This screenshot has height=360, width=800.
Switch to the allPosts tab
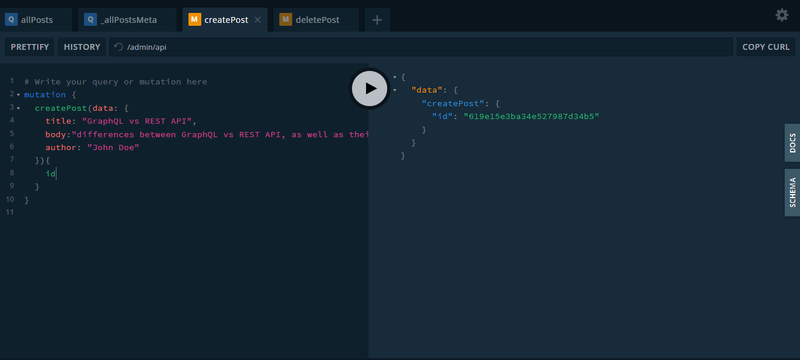[36, 20]
